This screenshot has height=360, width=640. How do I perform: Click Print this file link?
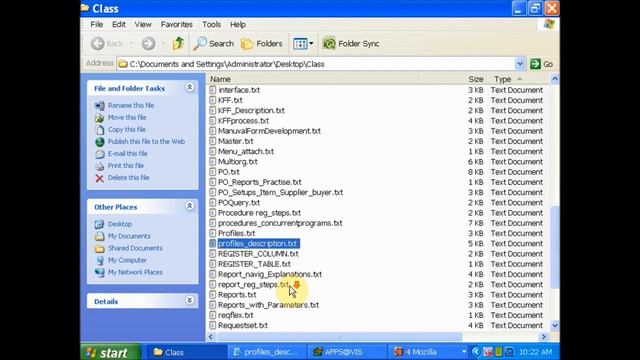coord(126,166)
